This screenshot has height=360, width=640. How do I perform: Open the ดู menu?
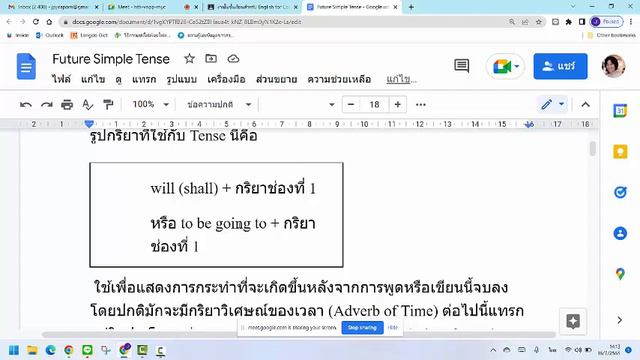118,79
